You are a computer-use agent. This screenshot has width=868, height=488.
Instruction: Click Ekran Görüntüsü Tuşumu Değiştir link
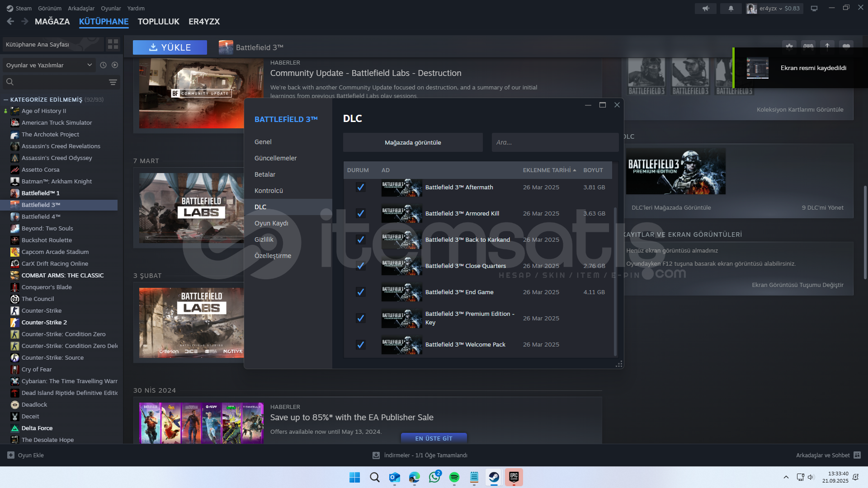coord(797,285)
